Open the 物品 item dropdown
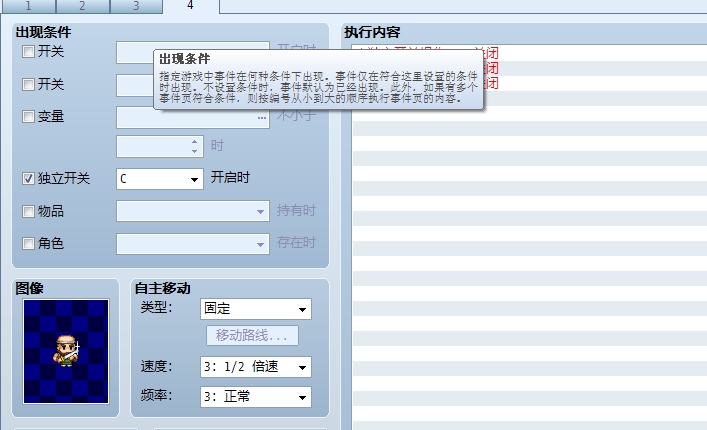This screenshot has height=430, width=707. point(193,211)
